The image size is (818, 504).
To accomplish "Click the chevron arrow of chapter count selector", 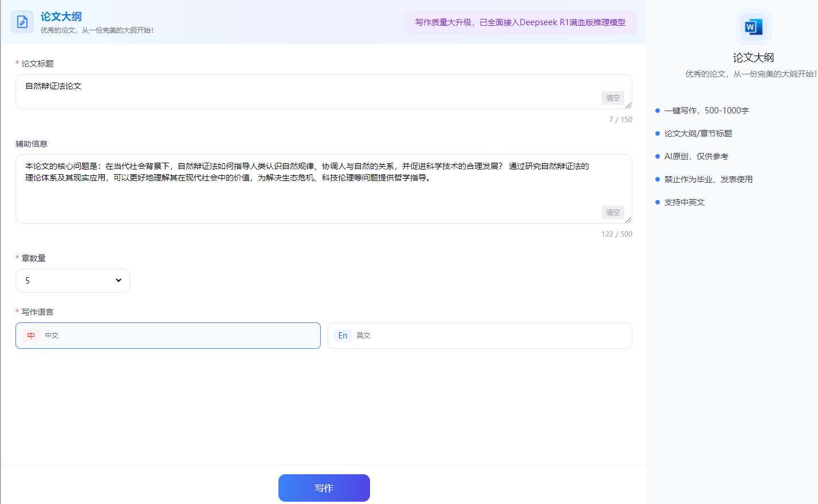I will click(119, 281).
